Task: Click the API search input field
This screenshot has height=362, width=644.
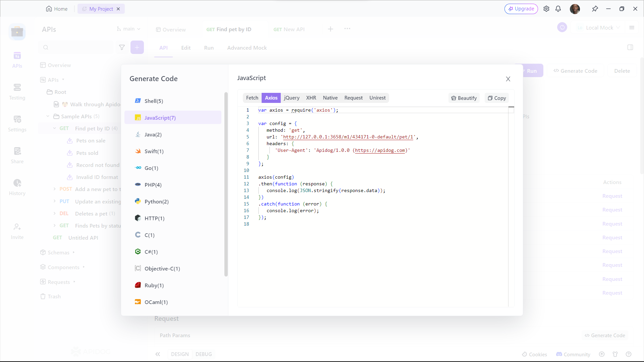Action: coord(76,47)
